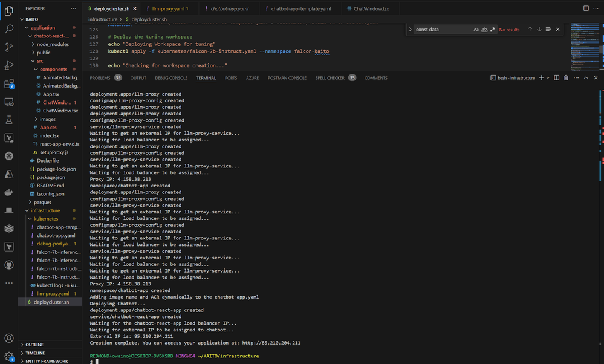Split the terminal panel
Viewport: 604px width, 364px height.
tap(557, 78)
